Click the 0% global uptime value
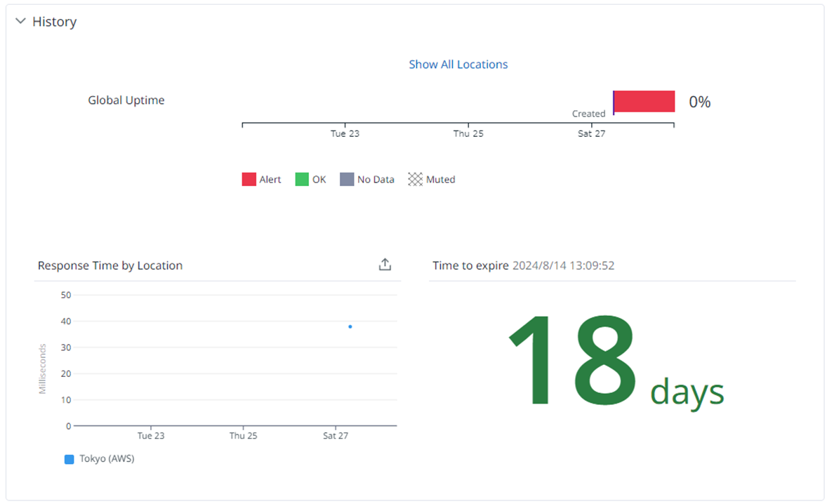The image size is (827, 504). click(x=700, y=102)
